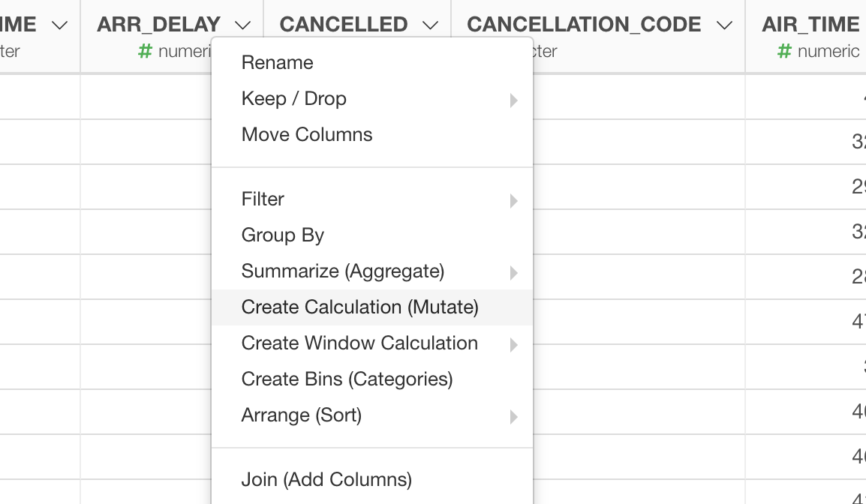Expand the Arrange (Sort) submenu arrow
Viewport: 866px width, 504px height.
coord(513,417)
